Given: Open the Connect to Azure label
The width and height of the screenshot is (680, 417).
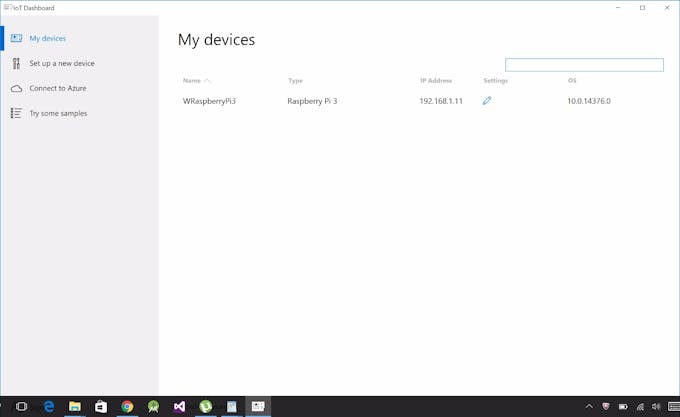Looking at the screenshot, I should pos(58,88).
